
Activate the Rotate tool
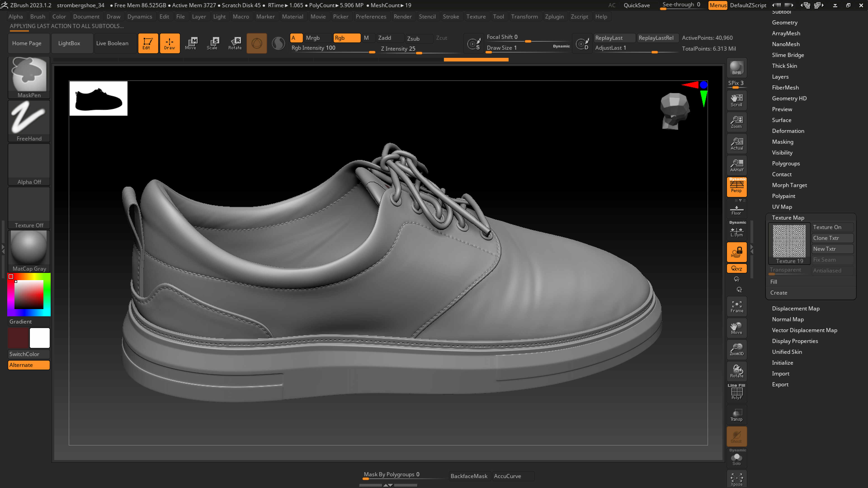coord(235,43)
